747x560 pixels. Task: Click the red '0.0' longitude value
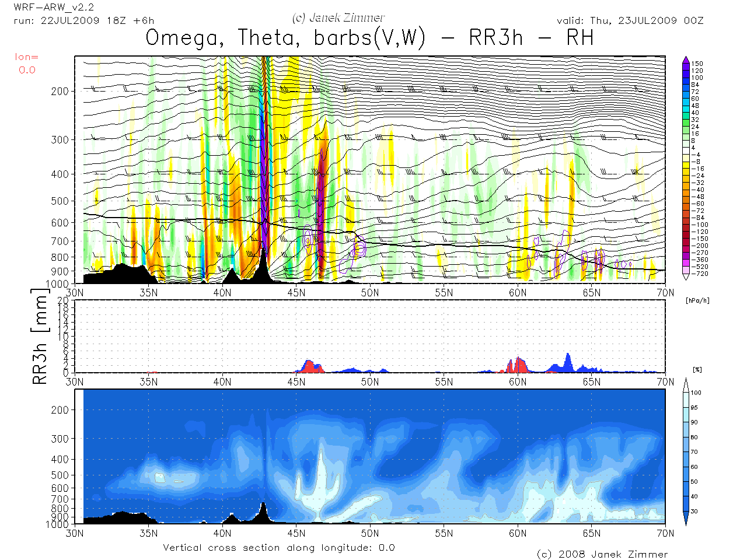(27, 70)
